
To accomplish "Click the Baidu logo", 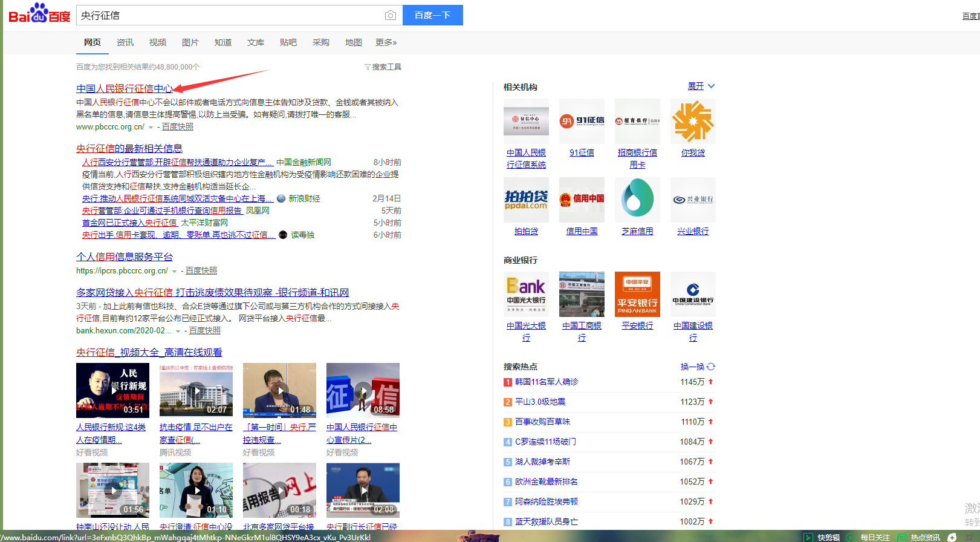I will [40, 14].
